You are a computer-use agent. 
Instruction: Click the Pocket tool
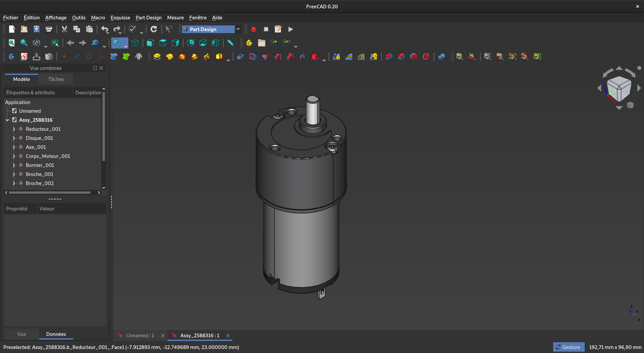[x=241, y=57]
